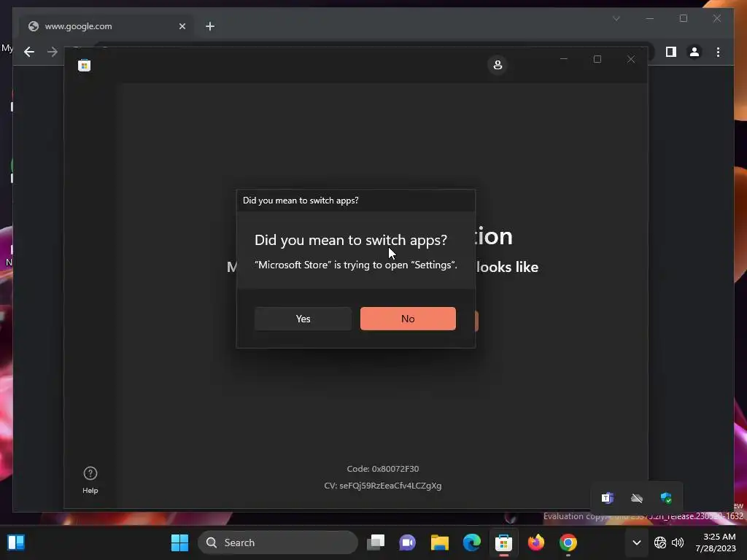Open Windows Security tray overflow icon
The height and width of the screenshot is (560, 747).
(x=666, y=498)
